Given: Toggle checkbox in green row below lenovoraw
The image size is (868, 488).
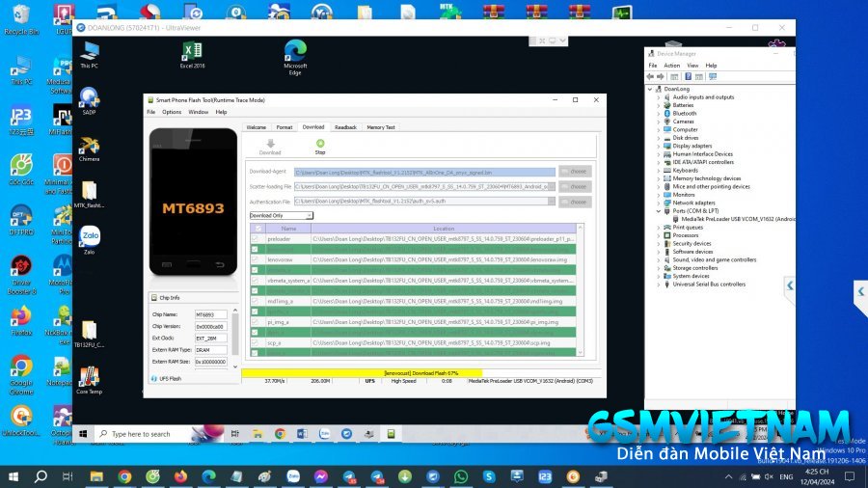Looking at the screenshot, I should tap(255, 270).
